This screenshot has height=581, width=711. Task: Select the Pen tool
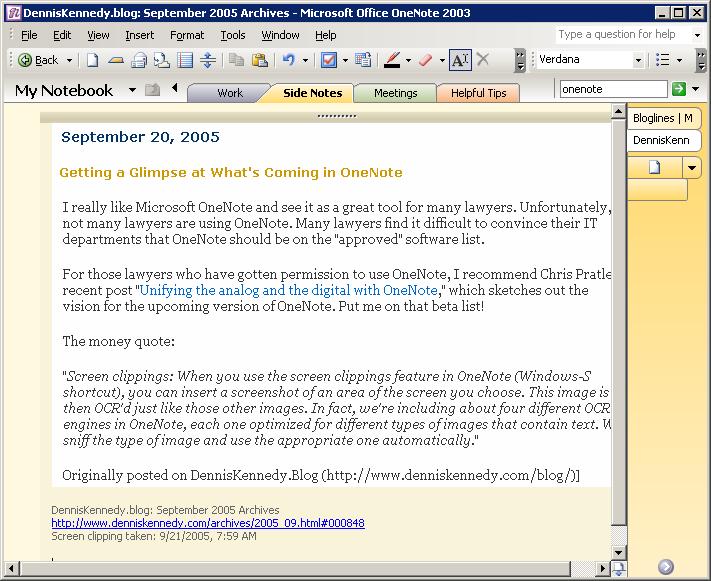coord(392,60)
